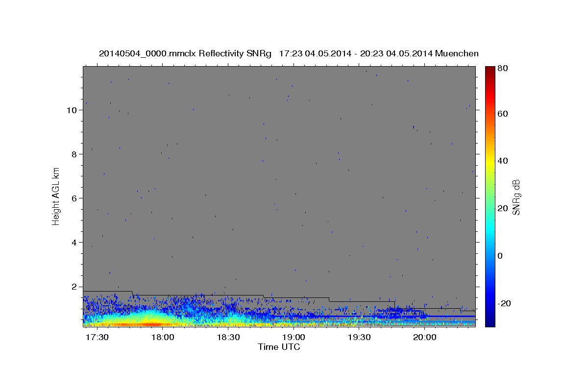Viewport: 588px width, 392px height.
Task: Click the height tick label 2
Action: tap(74, 287)
